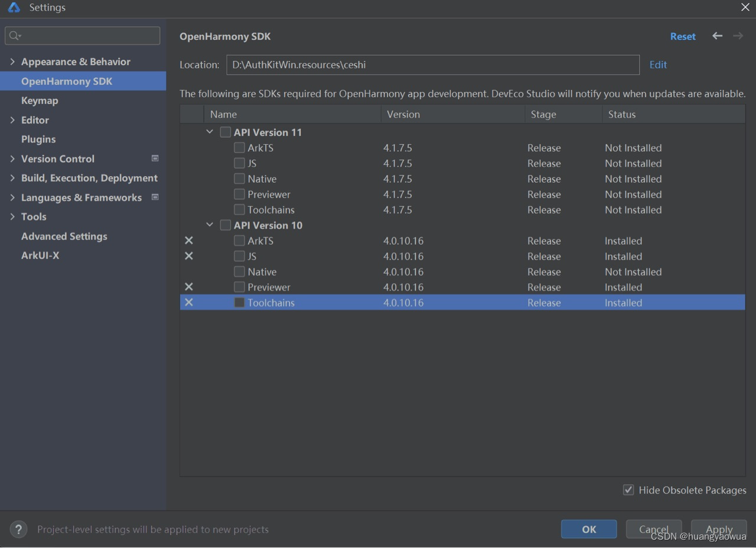This screenshot has width=756, height=548.
Task: Expand Appearance & Behavior settings
Action: click(12, 61)
